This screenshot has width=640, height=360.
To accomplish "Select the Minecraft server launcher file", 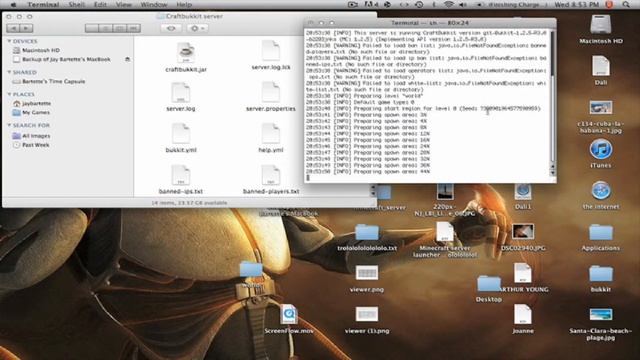I will pos(444,232).
